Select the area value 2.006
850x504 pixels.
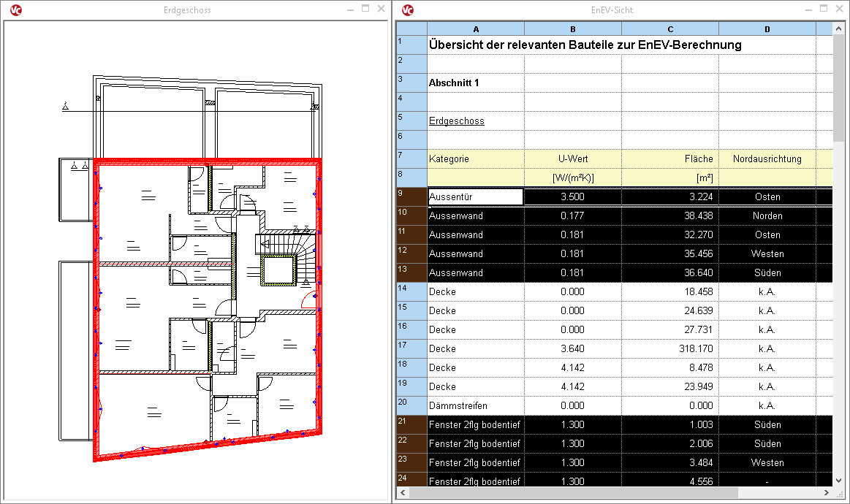click(x=670, y=443)
